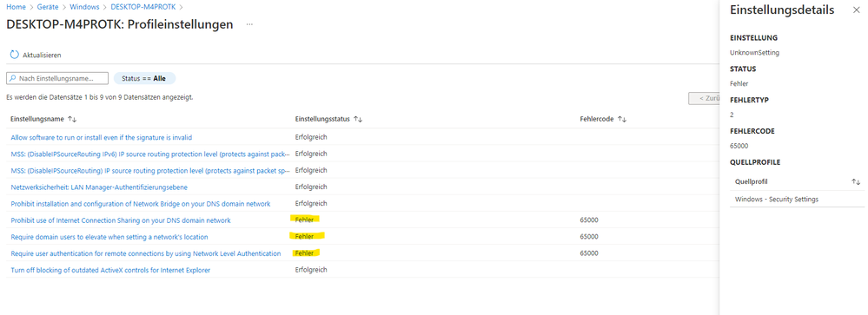Open Require domain users to elevate setting
Image resolution: width=868 pixels, height=315 pixels.
pos(109,237)
